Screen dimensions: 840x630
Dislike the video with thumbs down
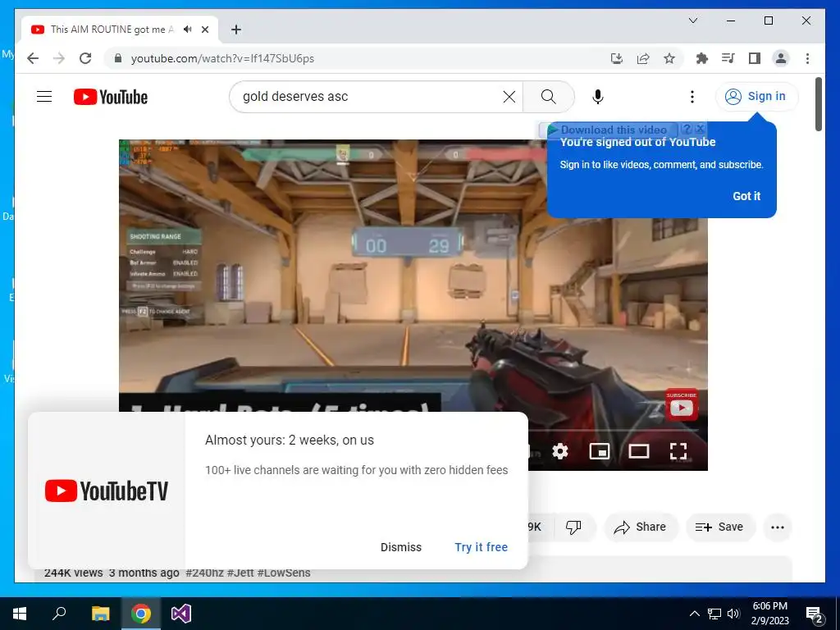coord(573,527)
